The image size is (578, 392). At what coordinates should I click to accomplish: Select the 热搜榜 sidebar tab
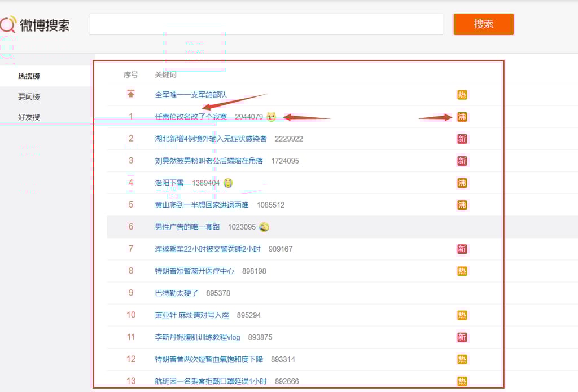(29, 76)
